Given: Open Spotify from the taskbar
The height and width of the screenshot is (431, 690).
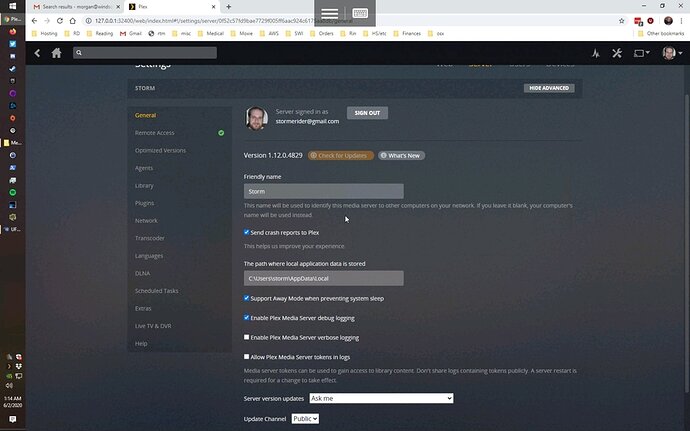Looking at the screenshot, I should 12,192.
